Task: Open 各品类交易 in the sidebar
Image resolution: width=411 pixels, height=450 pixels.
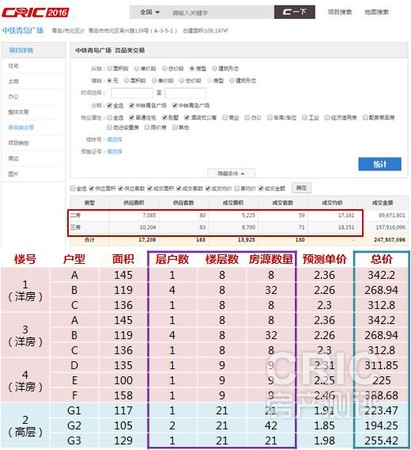Action: (21, 127)
